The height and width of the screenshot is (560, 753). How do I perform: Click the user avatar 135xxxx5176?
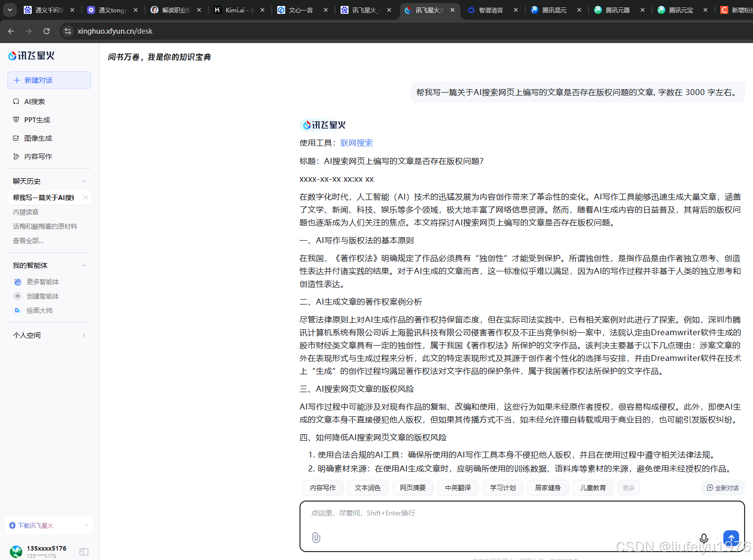(16, 552)
